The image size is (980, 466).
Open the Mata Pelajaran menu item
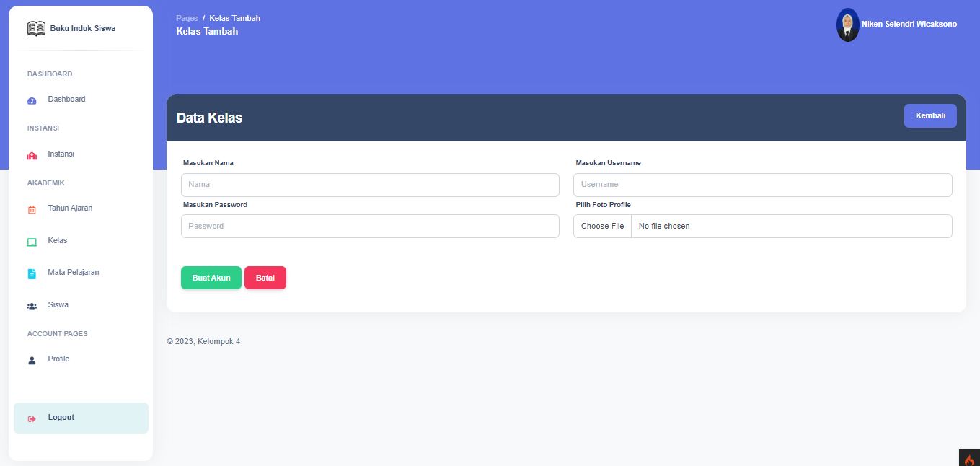click(73, 273)
